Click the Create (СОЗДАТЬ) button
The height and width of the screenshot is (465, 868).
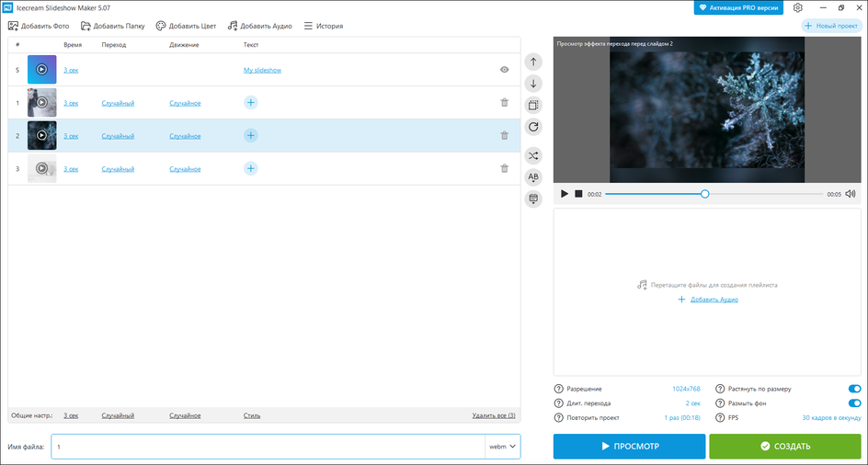pos(785,447)
